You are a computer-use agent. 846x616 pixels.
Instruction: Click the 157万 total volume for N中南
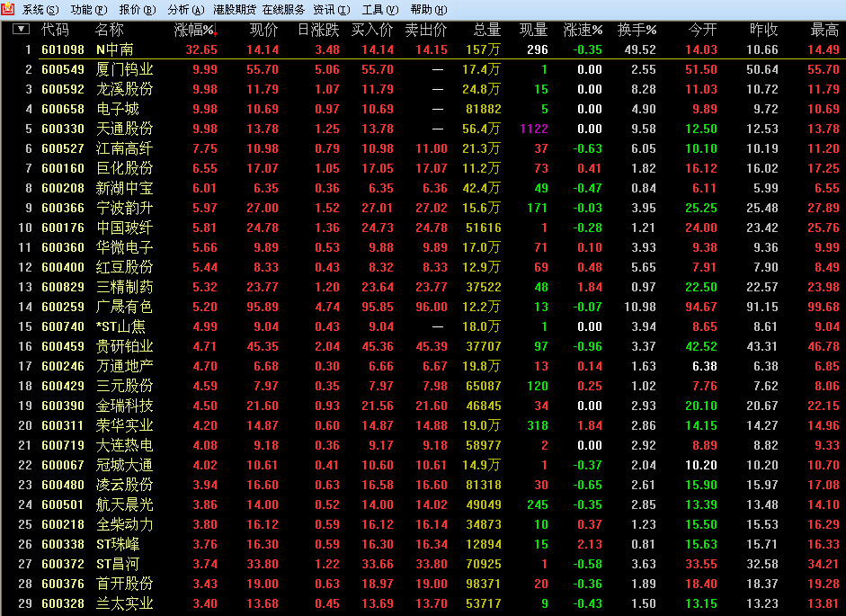[x=484, y=49]
